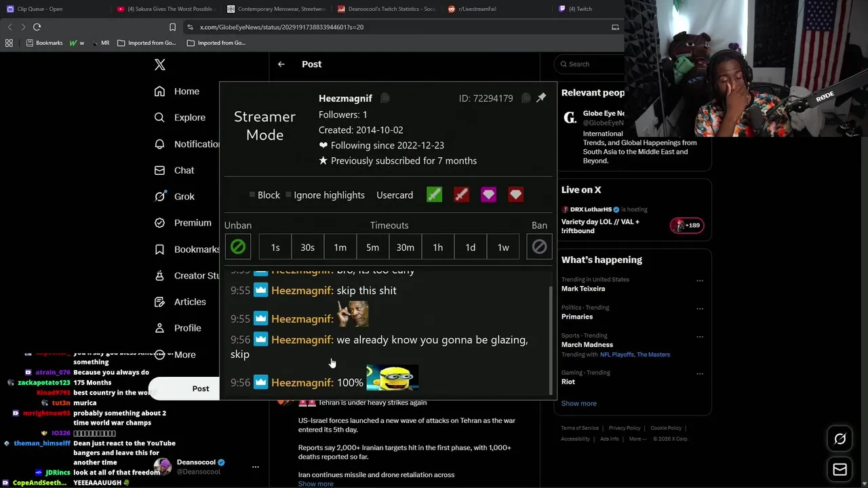The width and height of the screenshot is (868, 488).
Task: Expand the tweet text with Show more
Action: [316, 484]
